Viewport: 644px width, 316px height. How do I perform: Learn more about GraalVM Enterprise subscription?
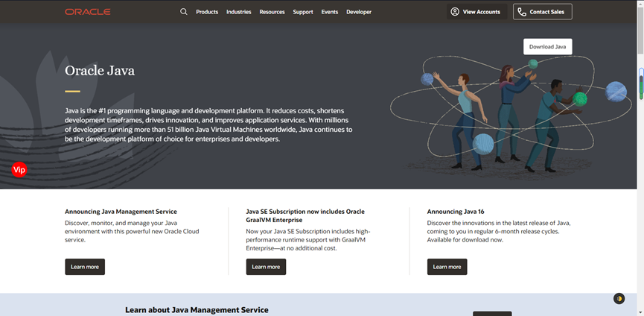(266, 267)
